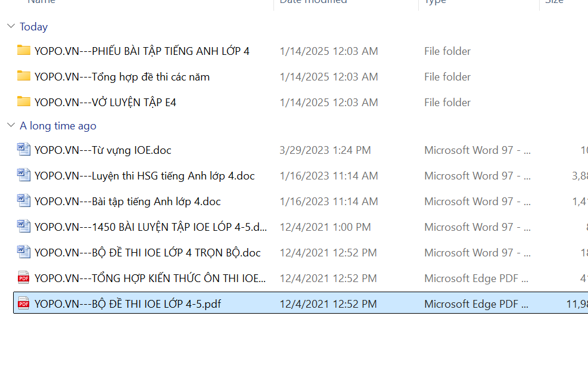Select the VỞ LUYỆN TẬP E4 folder icon
588x390 pixels.
[24, 102]
